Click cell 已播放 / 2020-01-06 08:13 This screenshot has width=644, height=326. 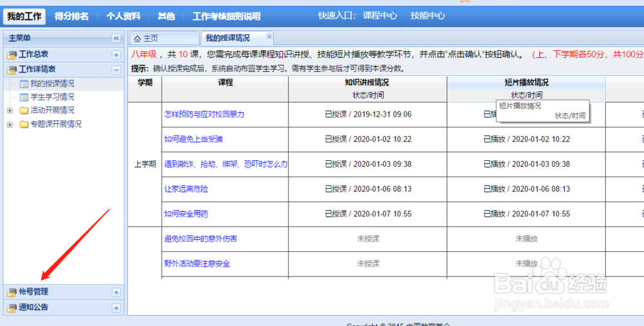[527, 189]
